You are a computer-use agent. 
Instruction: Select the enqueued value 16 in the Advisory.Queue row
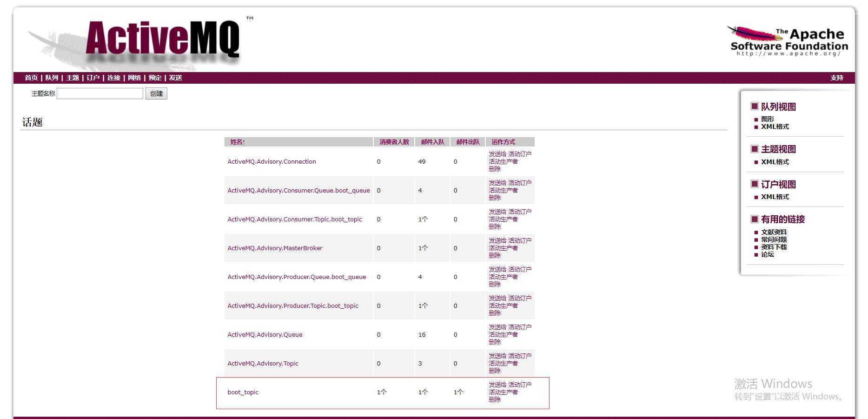[x=422, y=334]
